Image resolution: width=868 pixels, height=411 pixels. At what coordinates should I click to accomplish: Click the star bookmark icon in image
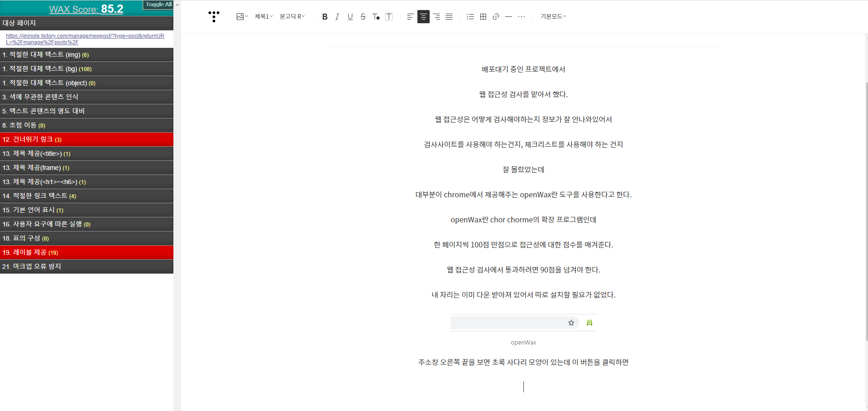(x=571, y=323)
